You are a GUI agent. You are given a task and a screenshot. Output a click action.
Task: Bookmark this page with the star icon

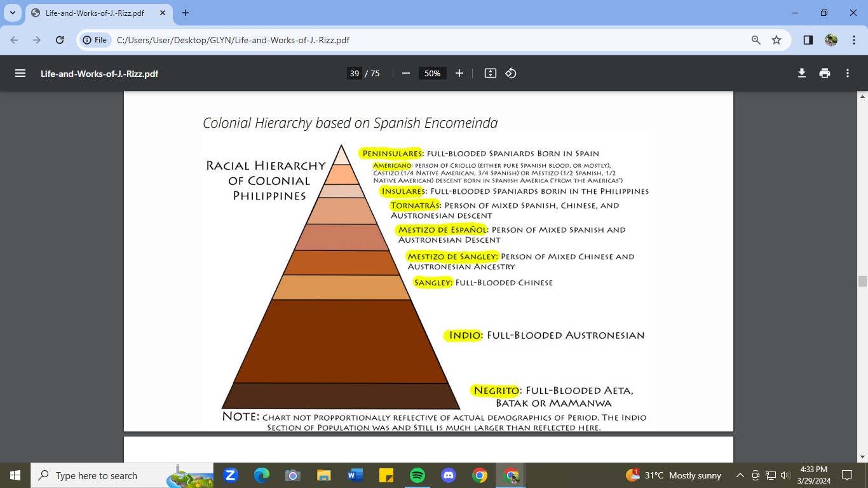coord(776,40)
